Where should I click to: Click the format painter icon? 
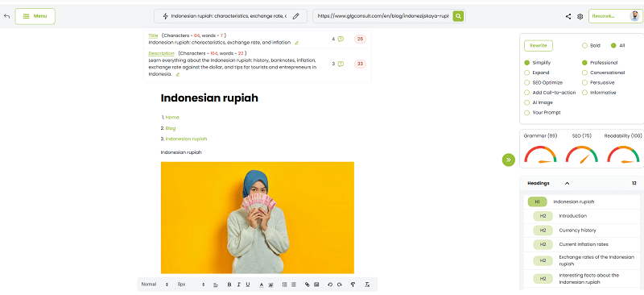click(353, 285)
